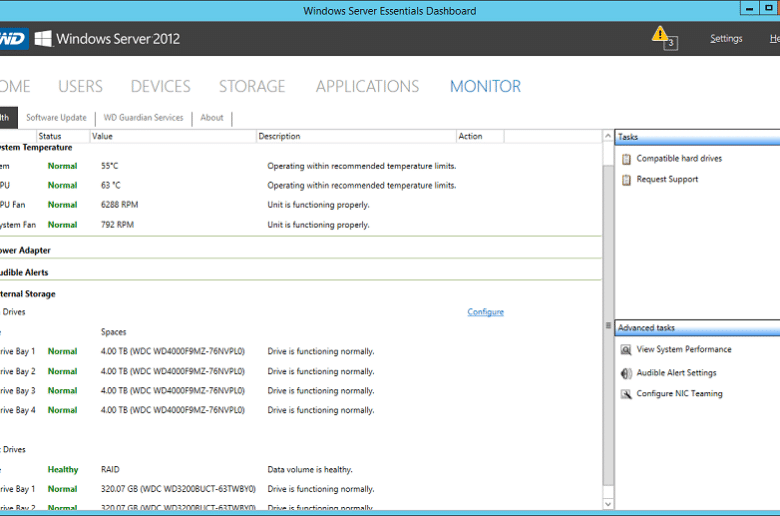This screenshot has height=516, width=780.
Task: Select the 63 °C CPU temperature value
Action: click(110, 186)
